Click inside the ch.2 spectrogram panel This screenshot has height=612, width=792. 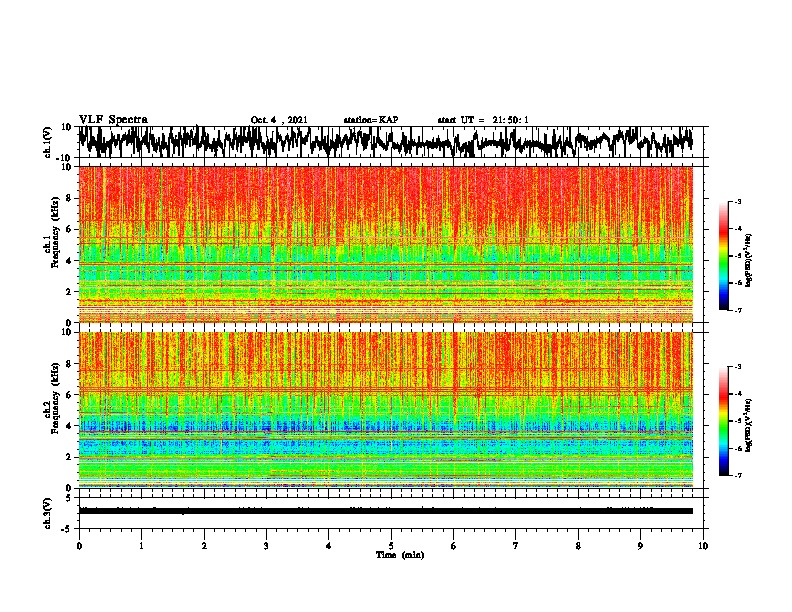point(385,410)
